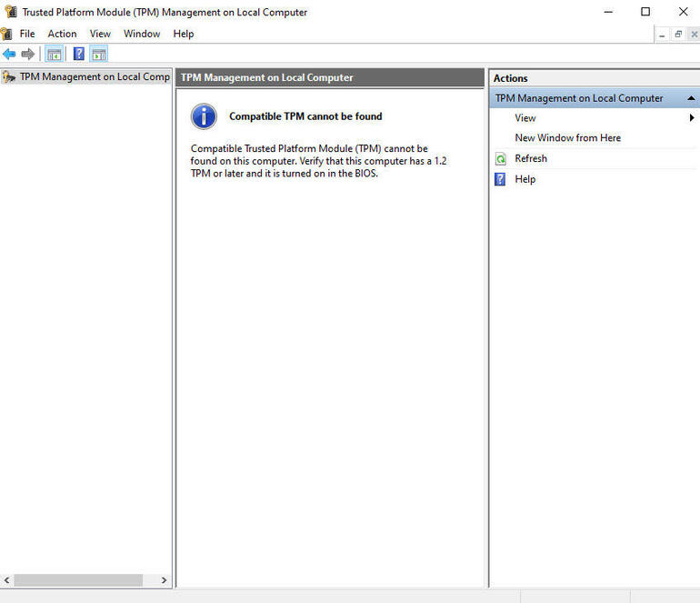
Task: Restore the inner MDI child window
Action: coord(678,34)
